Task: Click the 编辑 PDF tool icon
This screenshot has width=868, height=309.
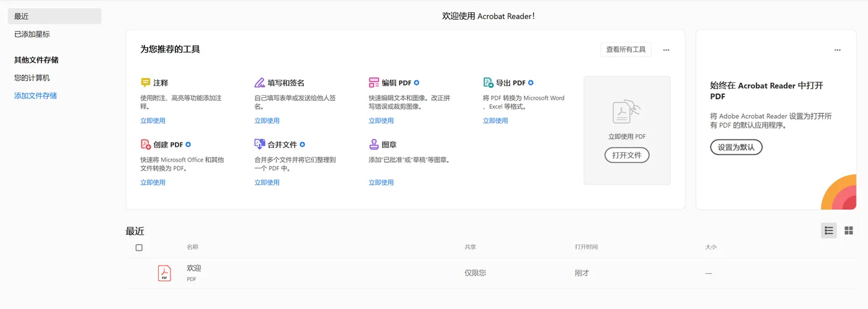Action: pyautogui.click(x=374, y=82)
